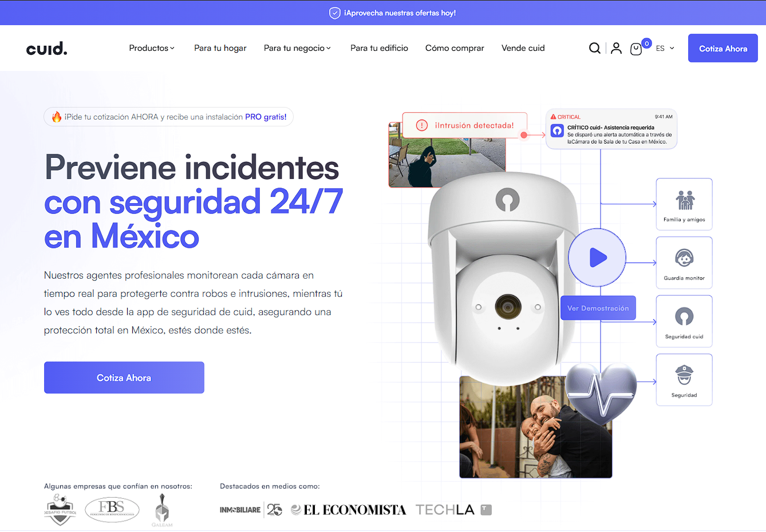766x532 pixels.
Task: Expand the Productos dropdown menu
Action: pyautogui.click(x=152, y=48)
